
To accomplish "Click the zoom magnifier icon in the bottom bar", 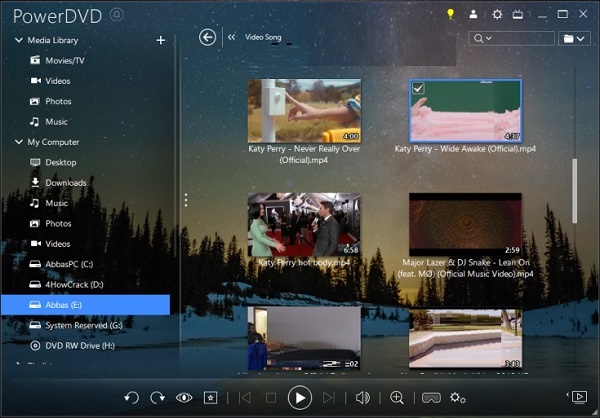I will coord(397,398).
